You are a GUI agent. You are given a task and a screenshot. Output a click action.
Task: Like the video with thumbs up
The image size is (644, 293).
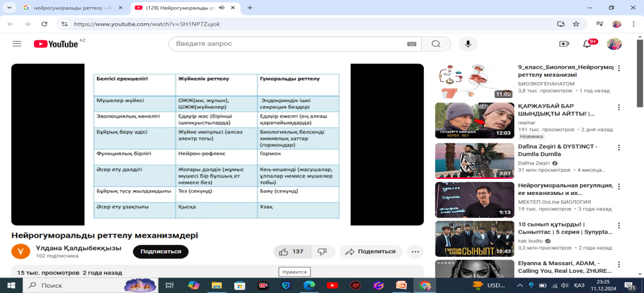click(292, 251)
